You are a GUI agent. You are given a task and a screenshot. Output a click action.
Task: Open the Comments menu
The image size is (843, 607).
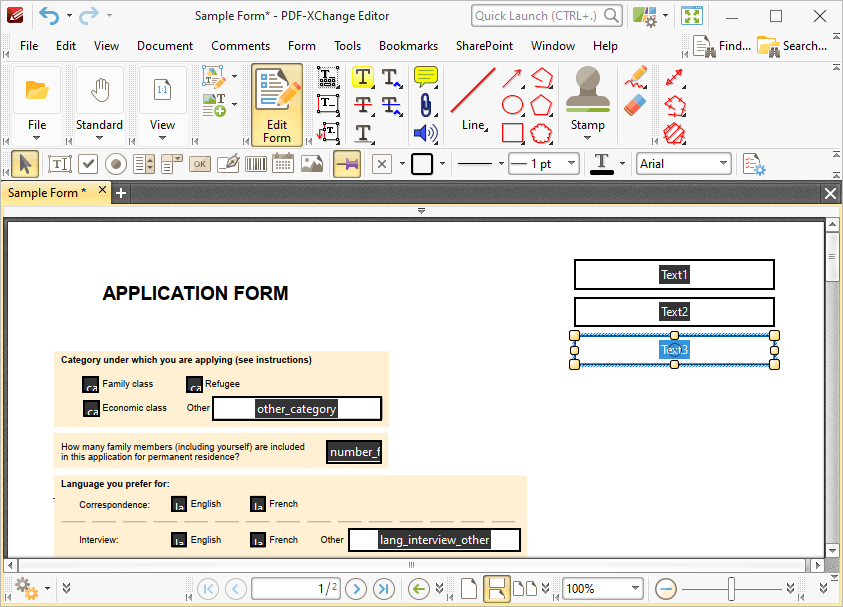click(240, 46)
